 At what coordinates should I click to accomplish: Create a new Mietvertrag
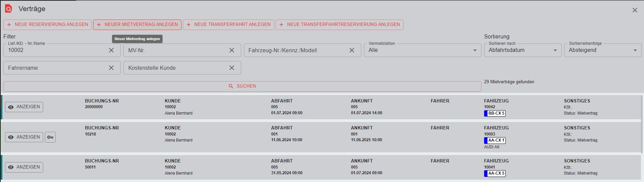coord(137,25)
